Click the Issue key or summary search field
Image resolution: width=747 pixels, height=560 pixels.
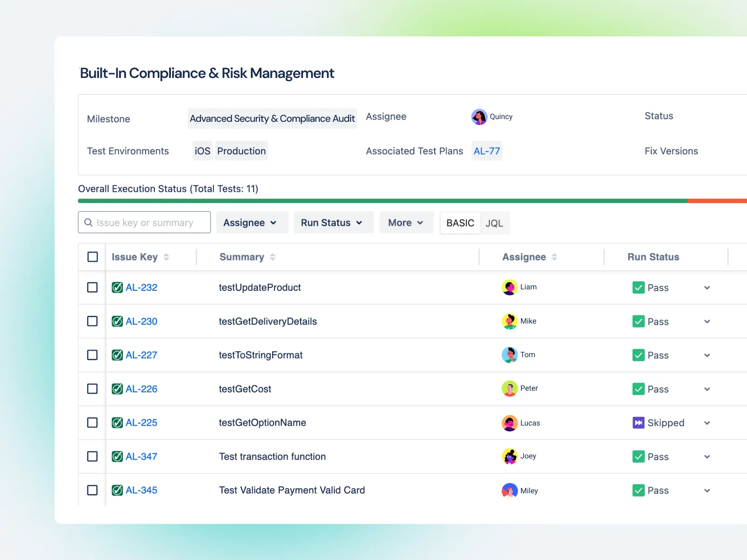(145, 223)
